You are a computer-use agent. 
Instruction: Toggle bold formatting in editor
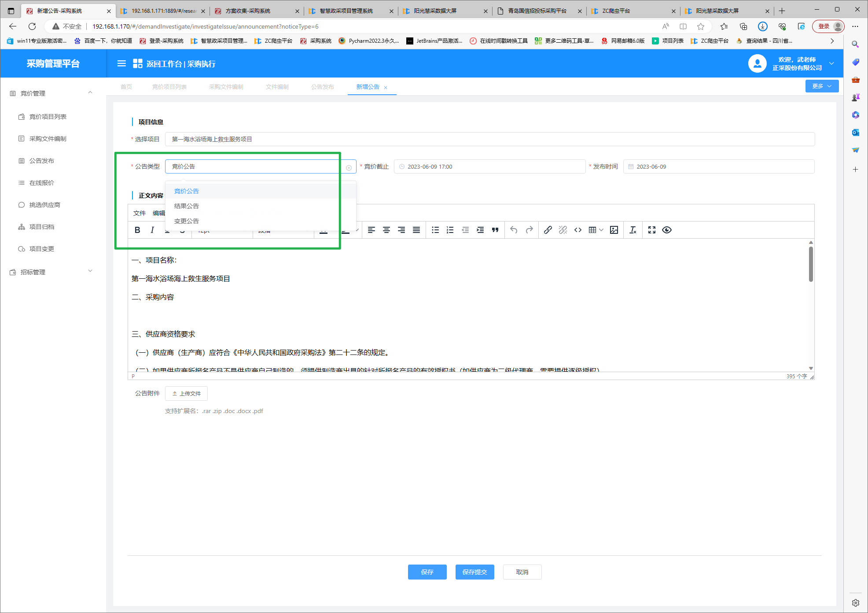tap(137, 230)
